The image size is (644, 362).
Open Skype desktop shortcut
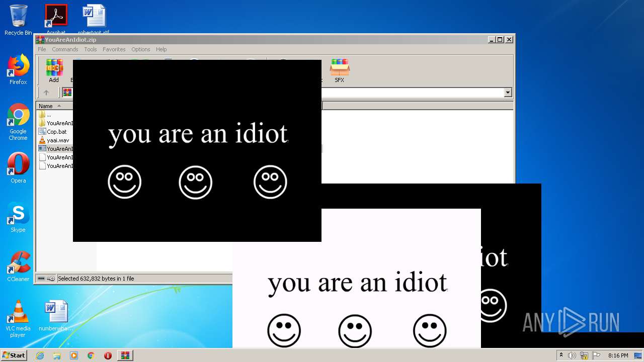(x=18, y=217)
